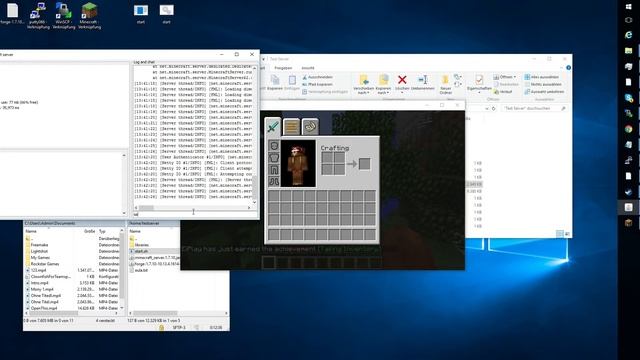The image size is (640, 360).
Task: Open Chrome from taskbar
Action: point(629,129)
